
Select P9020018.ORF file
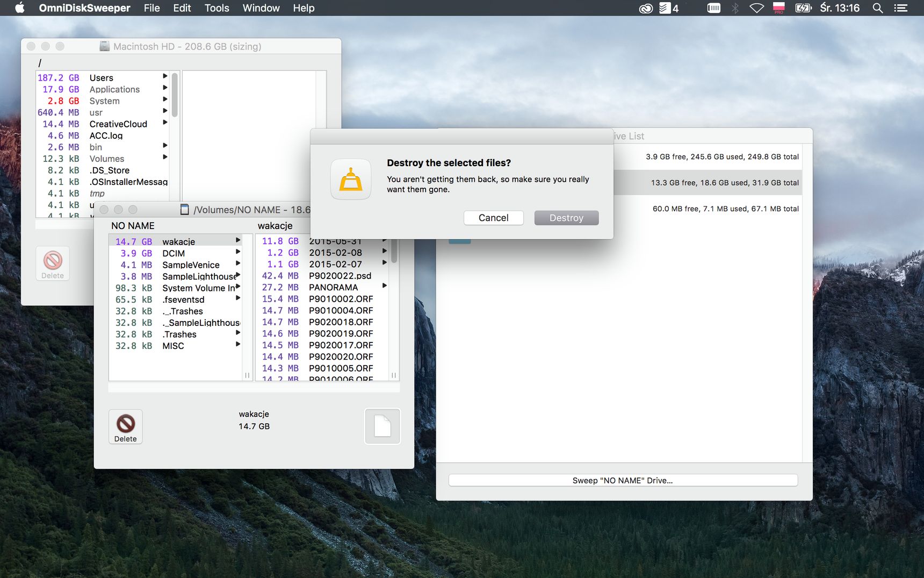pos(321,322)
